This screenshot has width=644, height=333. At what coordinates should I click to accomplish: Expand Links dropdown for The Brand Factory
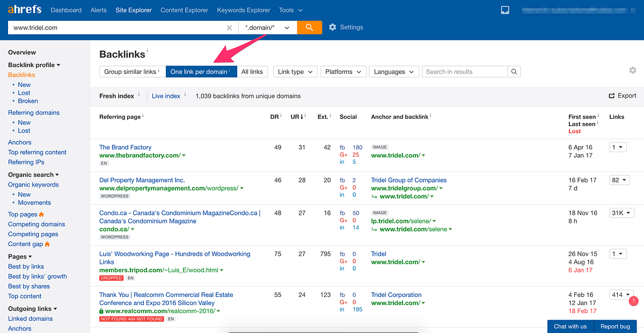618,147
